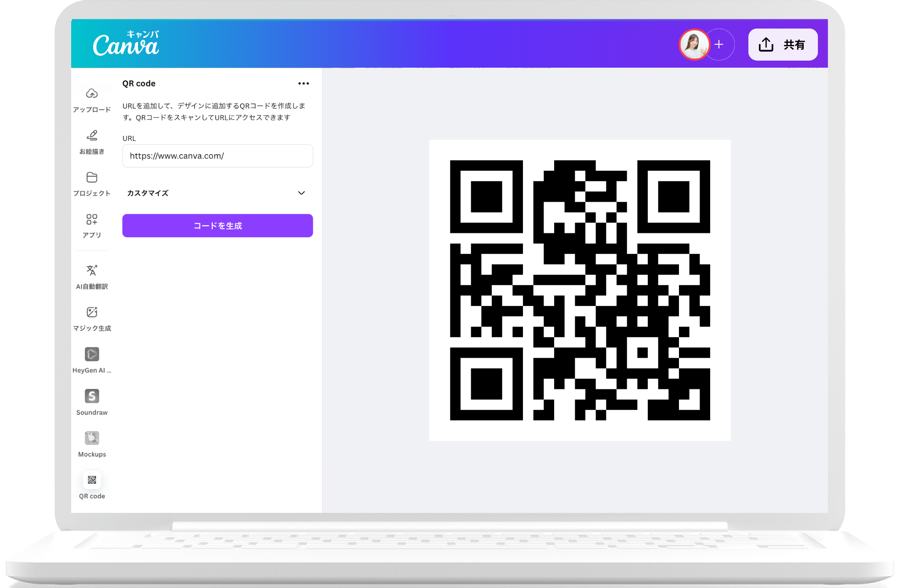Open the Apps (アプリ) sidebar icon

click(x=92, y=219)
